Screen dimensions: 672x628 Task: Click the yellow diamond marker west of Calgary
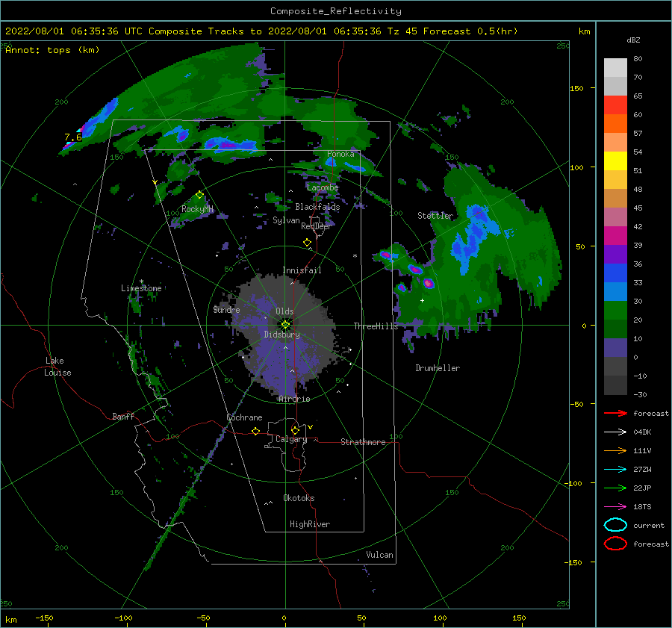[255, 431]
